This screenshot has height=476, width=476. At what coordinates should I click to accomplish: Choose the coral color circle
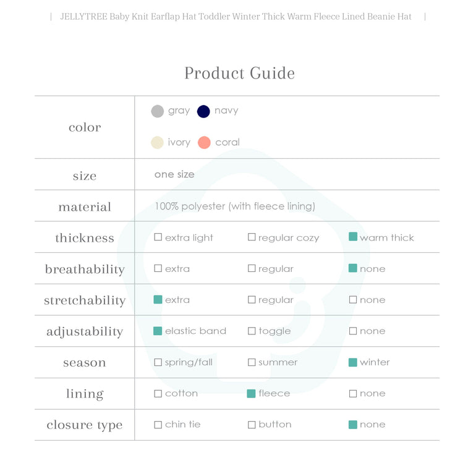204,143
